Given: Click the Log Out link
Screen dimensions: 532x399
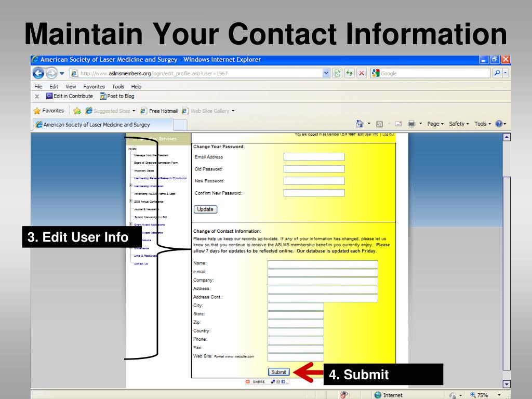Looking at the screenshot, I should (x=389, y=135).
